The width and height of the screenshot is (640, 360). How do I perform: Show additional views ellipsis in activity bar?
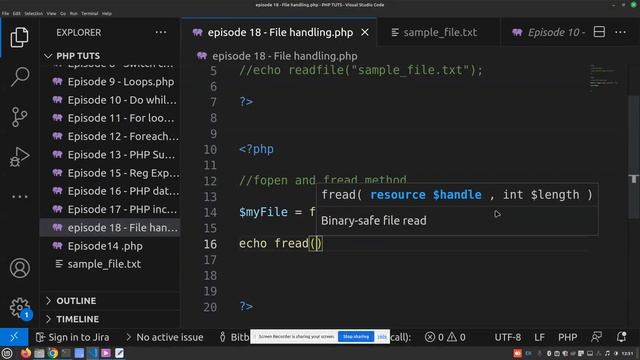[19, 197]
